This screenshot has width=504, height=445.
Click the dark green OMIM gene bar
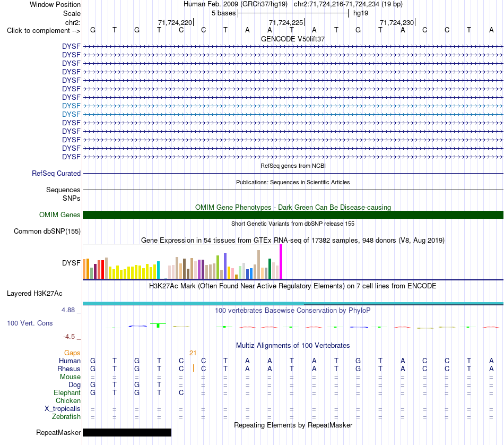[293, 215]
